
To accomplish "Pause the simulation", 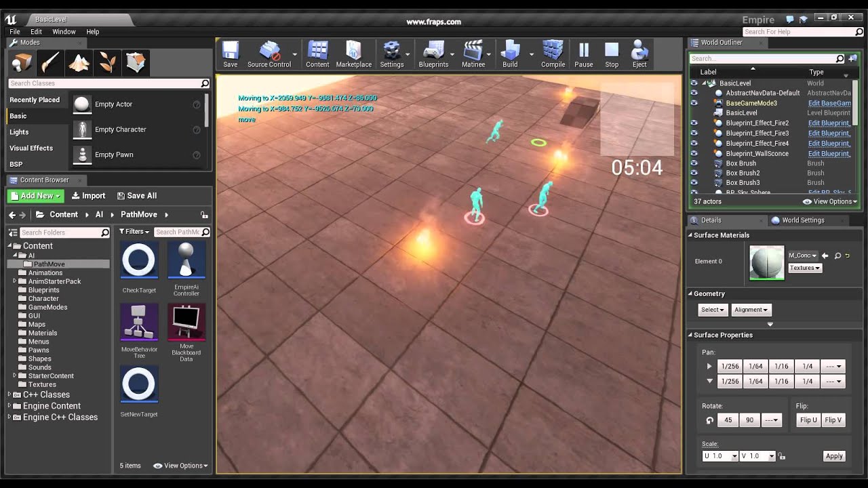I will [x=583, y=54].
